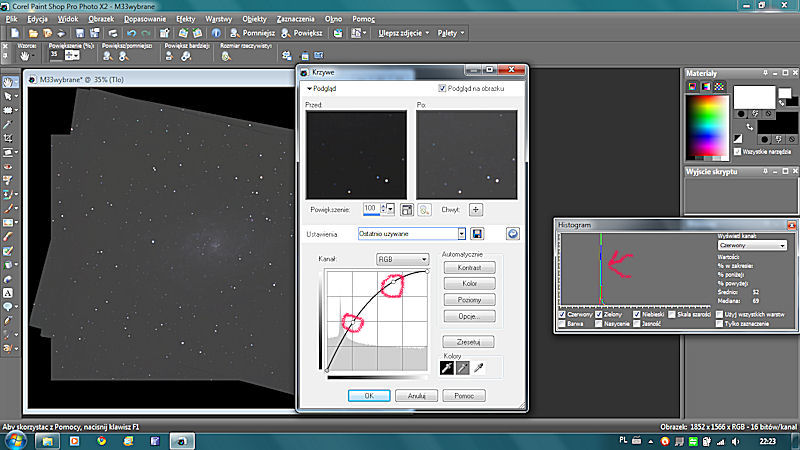Viewport: 800px width, 450px height.
Task: Create a new image with the New icon
Action: click(x=15, y=33)
